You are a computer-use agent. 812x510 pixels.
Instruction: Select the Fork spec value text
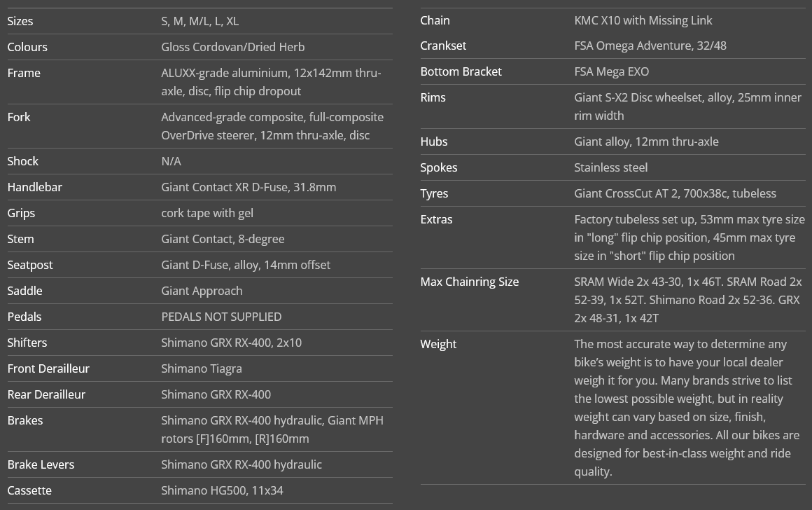[272, 126]
